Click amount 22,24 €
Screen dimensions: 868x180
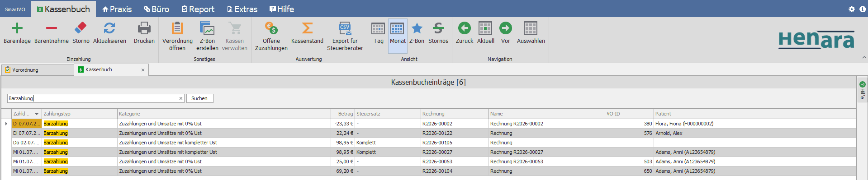[345, 133]
